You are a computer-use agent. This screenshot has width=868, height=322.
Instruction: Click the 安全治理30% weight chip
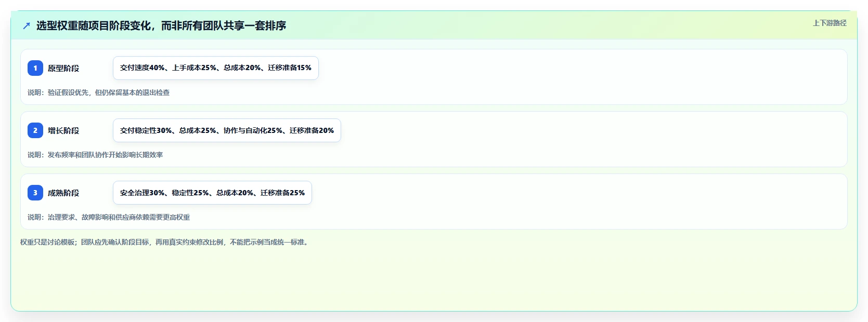point(212,193)
